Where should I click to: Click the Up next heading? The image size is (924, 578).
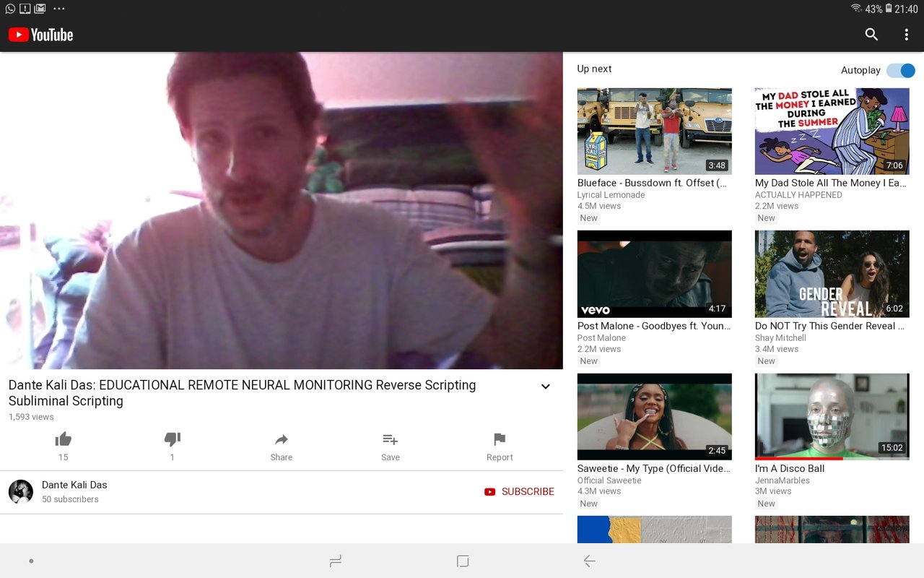tap(594, 69)
